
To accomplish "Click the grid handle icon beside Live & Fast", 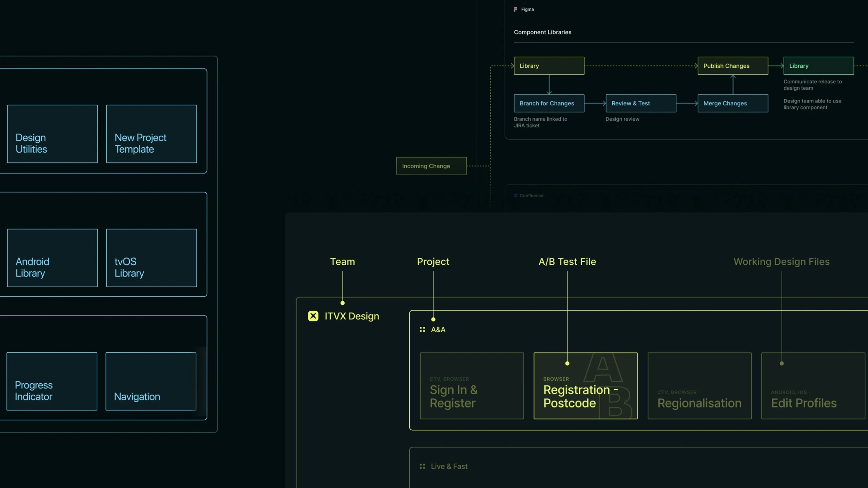I will (x=422, y=466).
